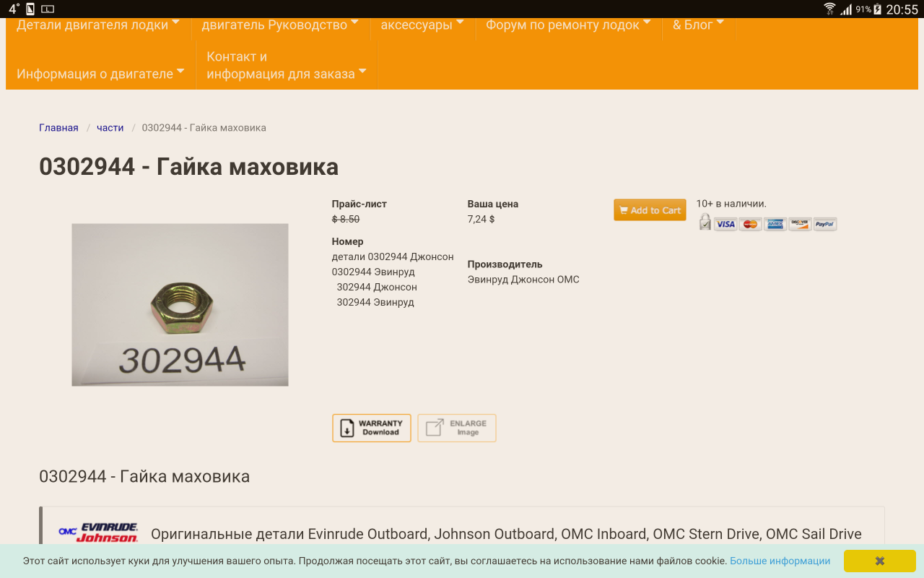Click the ENLARGE Image button
924x578 pixels.
click(457, 428)
